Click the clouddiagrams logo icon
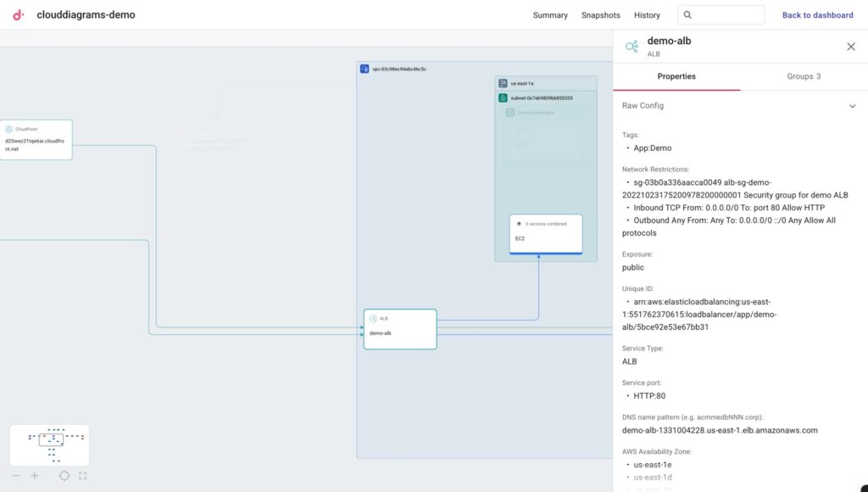868x492 pixels. [x=19, y=14]
